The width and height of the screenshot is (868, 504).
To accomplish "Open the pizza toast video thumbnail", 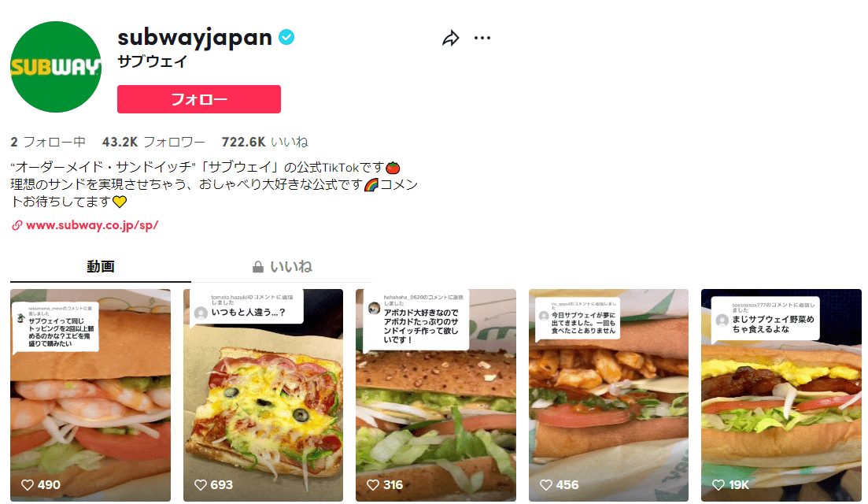I will coord(263,395).
